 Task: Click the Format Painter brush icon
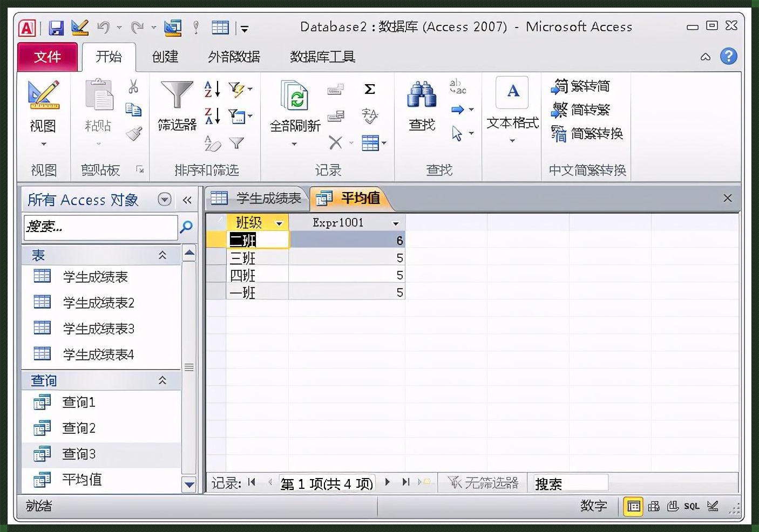pyautogui.click(x=134, y=133)
